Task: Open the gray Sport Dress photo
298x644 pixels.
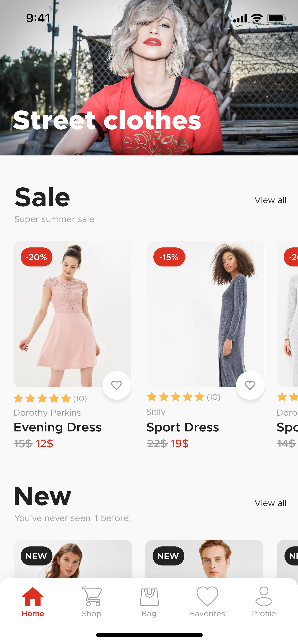Action: (205, 314)
